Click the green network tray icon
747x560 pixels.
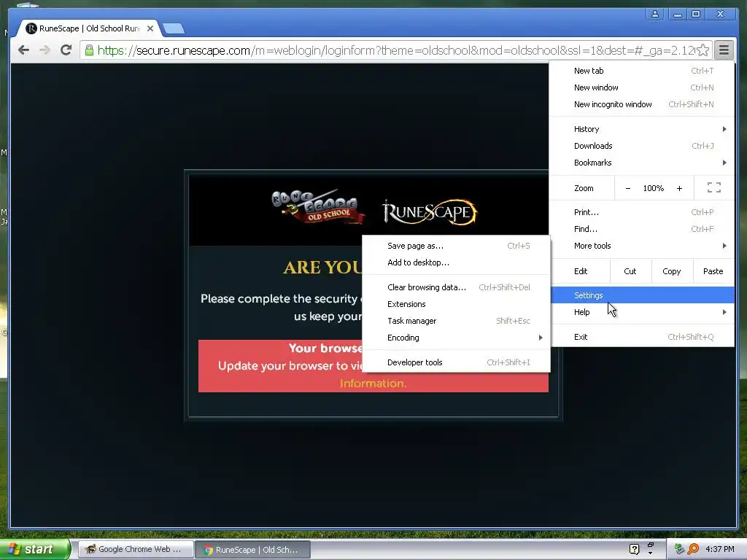(x=679, y=549)
